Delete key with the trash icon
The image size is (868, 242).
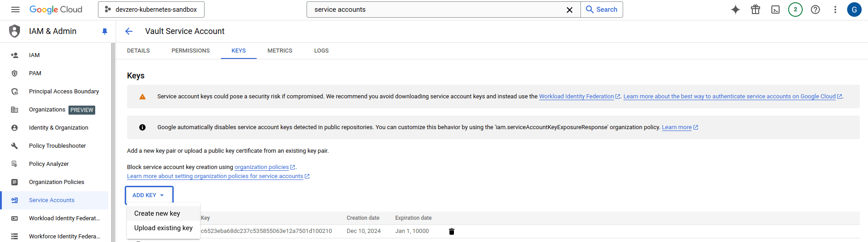click(x=451, y=232)
